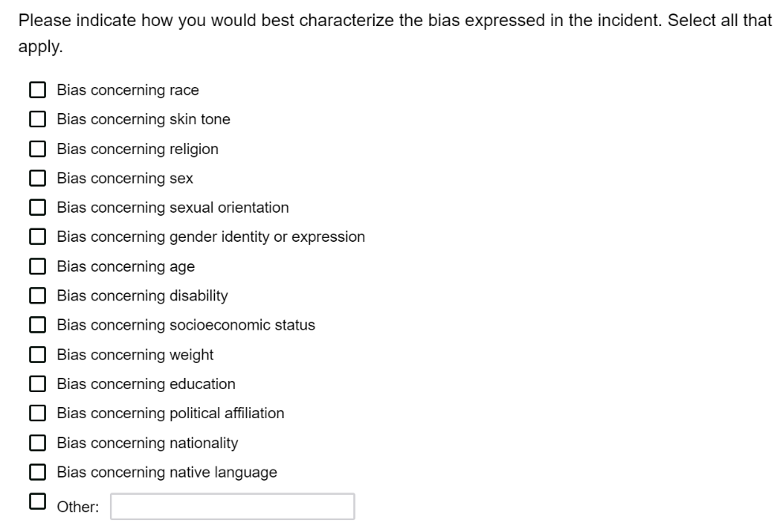Select 'Bias concerning gender identity or expression'
The width and height of the screenshot is (777, 532).
tap(37, 237)
